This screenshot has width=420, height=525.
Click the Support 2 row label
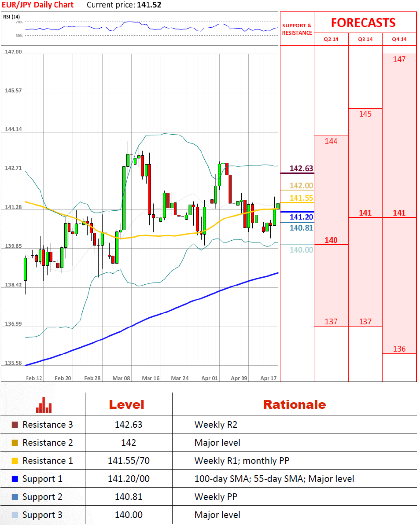click(x=42, y=497)
